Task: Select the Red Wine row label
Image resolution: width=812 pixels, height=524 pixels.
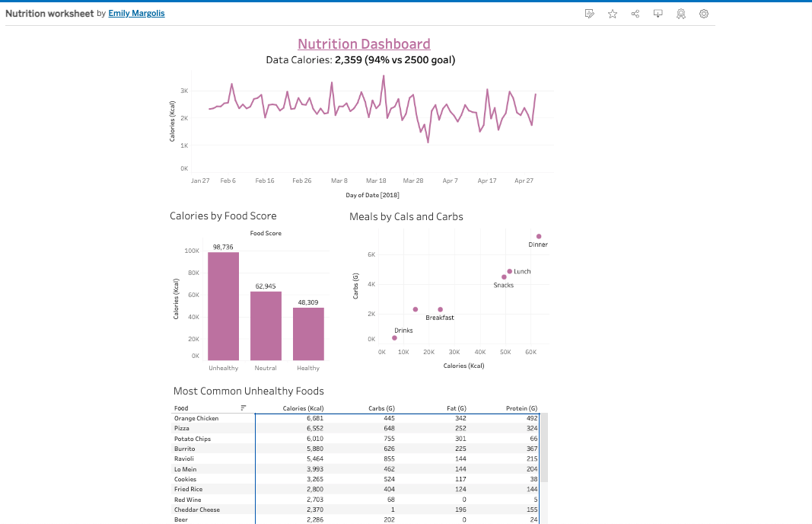Action: pyautogui.click(x=187, y=500)
